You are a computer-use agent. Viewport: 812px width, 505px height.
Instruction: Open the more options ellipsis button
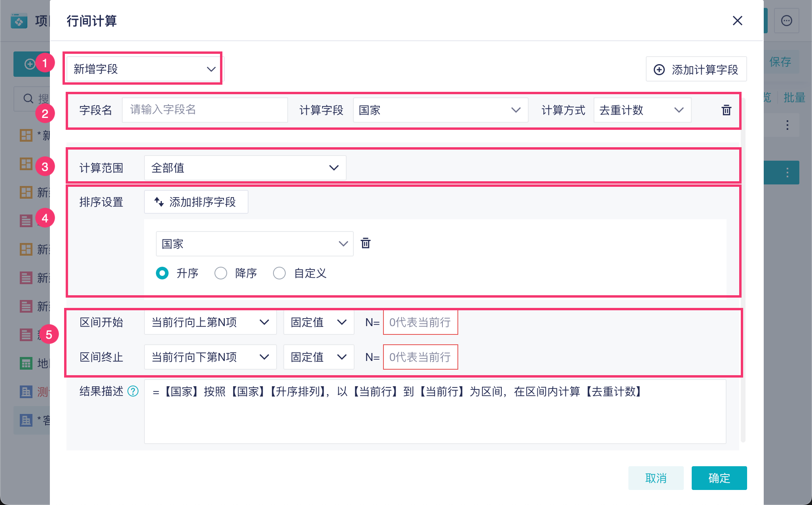tap(786, 21)
